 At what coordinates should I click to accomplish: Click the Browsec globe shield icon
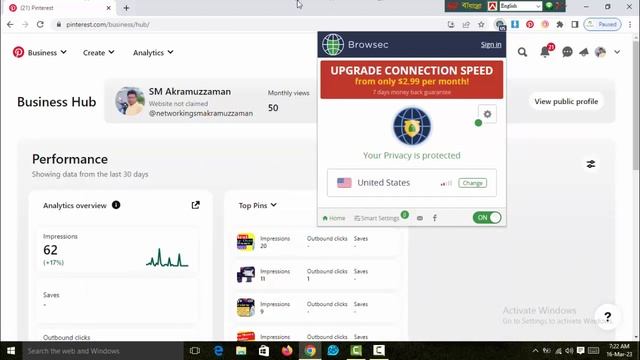tap(412, 127)
